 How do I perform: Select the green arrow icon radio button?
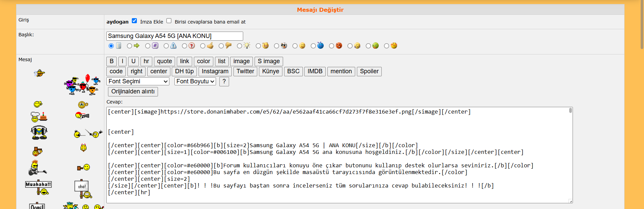(129, 46)
